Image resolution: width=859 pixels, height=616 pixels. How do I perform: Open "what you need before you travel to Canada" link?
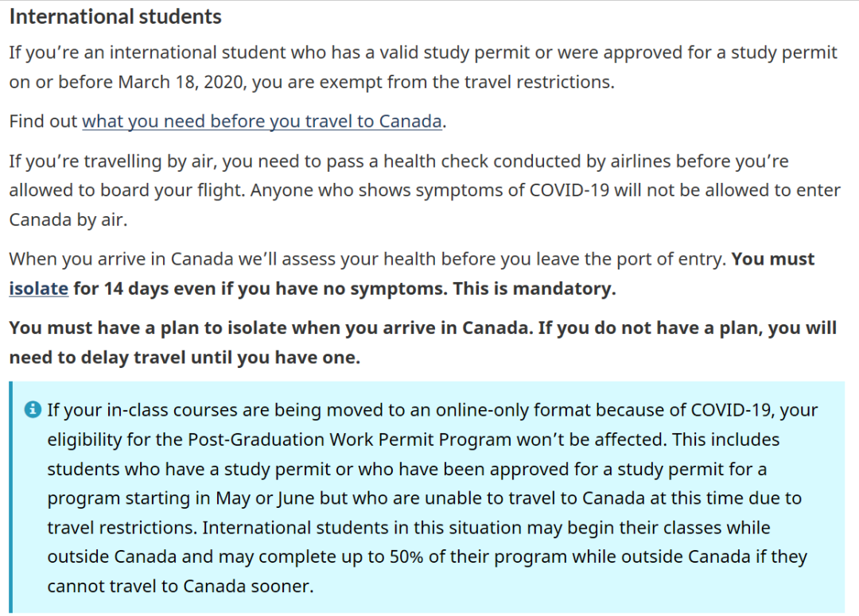point(262,122)
